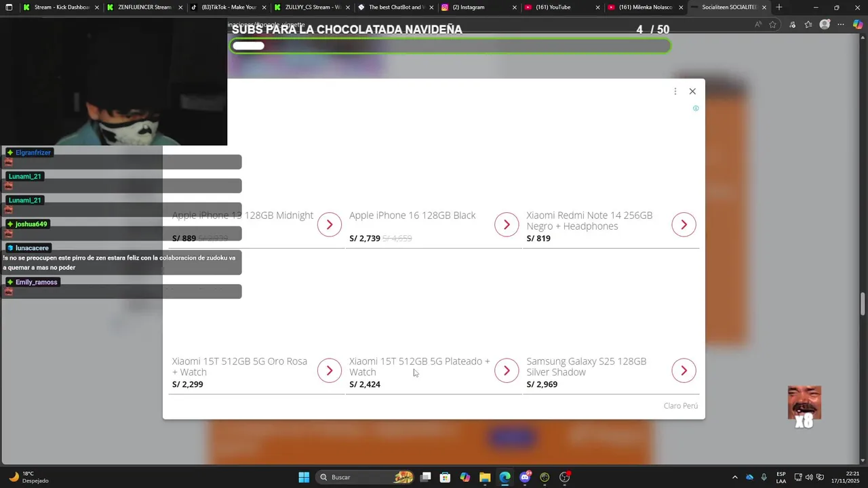Click the laughing emote x8 overlay
Viewport: 868px width, 488px height.
(804, 407)
